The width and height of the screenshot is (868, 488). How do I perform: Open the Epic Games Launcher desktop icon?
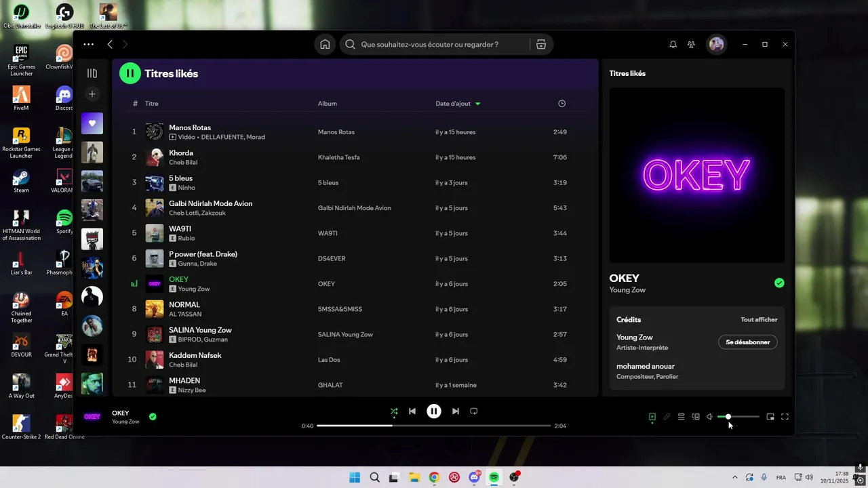point(21,60)
